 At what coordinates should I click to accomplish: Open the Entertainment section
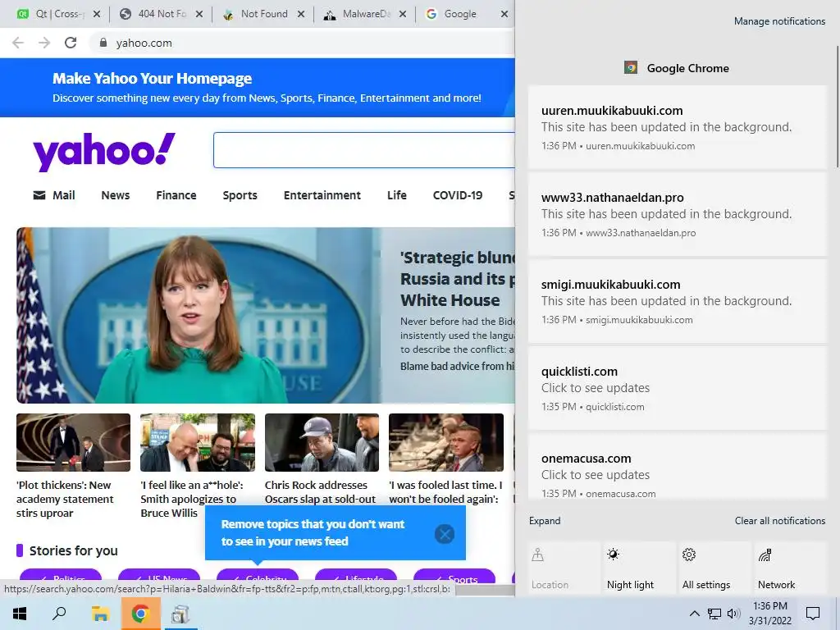[322, 195]
